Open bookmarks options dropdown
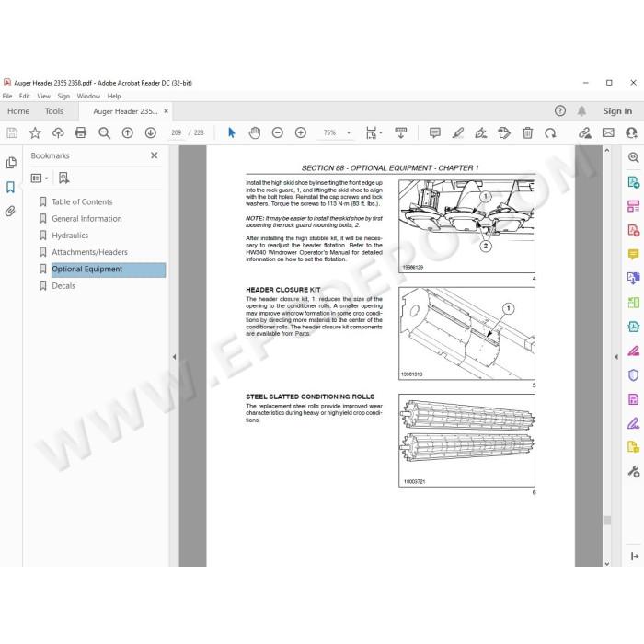This screenshot has width=644, height=644. [x=40, y=178]
